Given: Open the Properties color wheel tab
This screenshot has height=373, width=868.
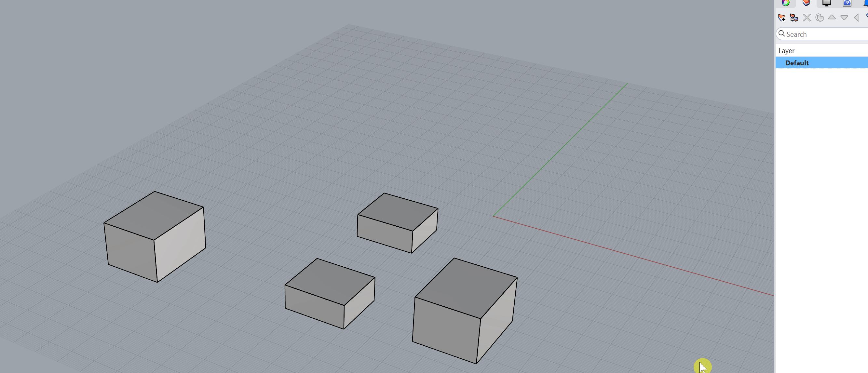Looking at the screenshot, I should pos(785,3).
